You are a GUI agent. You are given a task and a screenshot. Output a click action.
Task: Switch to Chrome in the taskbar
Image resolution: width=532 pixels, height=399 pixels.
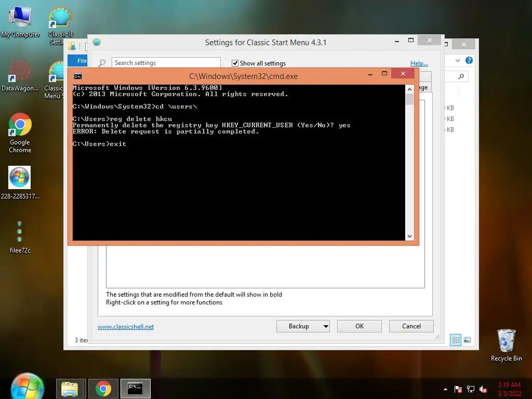103,389
